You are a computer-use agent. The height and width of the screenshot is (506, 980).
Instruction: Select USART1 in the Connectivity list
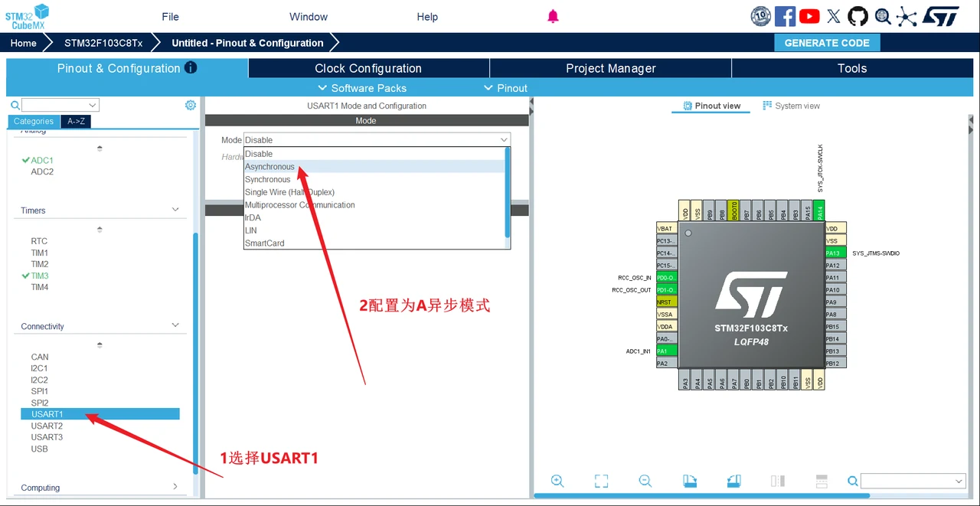point(100,414)
